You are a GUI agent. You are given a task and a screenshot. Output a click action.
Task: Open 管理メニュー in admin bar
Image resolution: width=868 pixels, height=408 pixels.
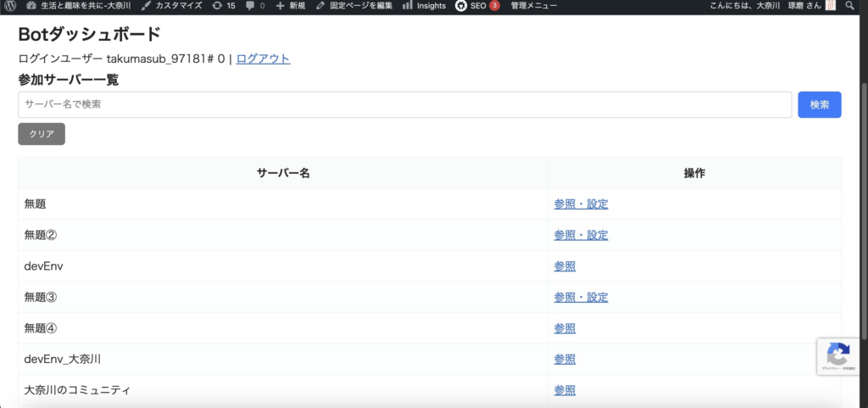534,6
